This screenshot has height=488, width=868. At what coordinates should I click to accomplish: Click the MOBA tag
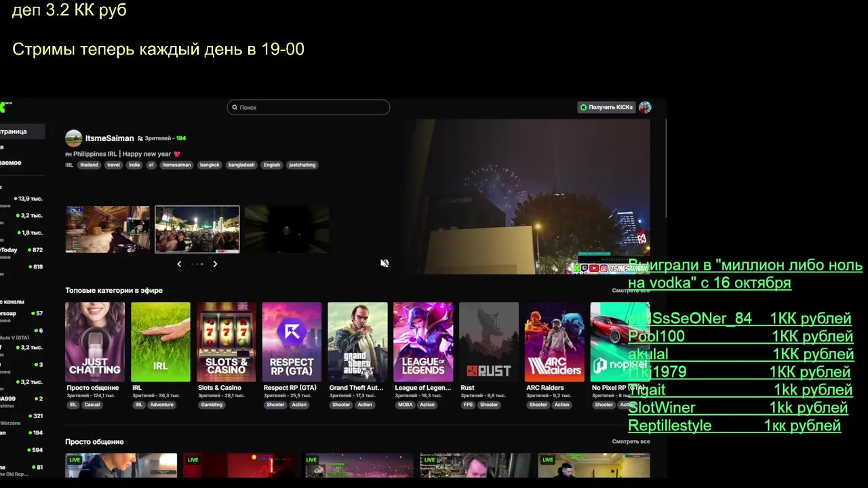(405, 405)
